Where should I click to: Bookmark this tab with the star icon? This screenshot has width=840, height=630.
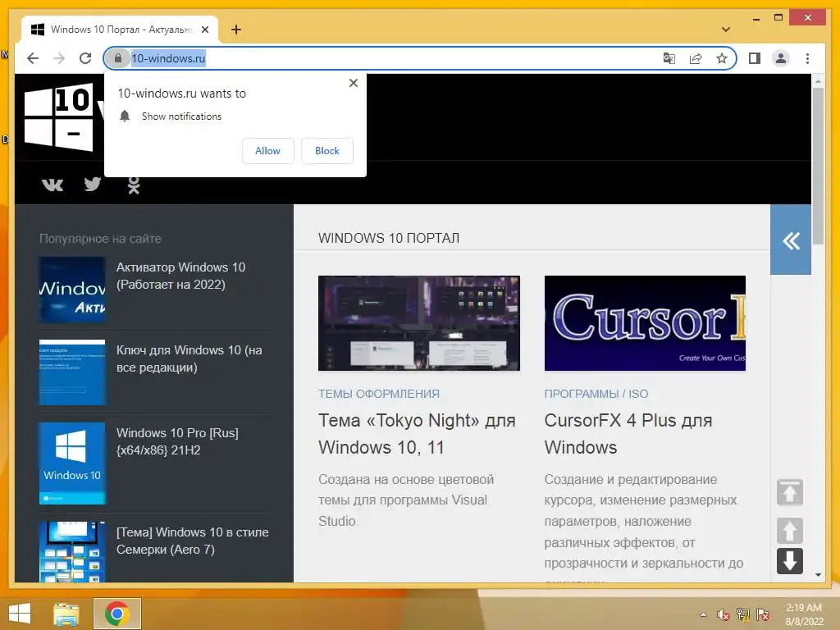pyautogui.click(x=722, y=58)
